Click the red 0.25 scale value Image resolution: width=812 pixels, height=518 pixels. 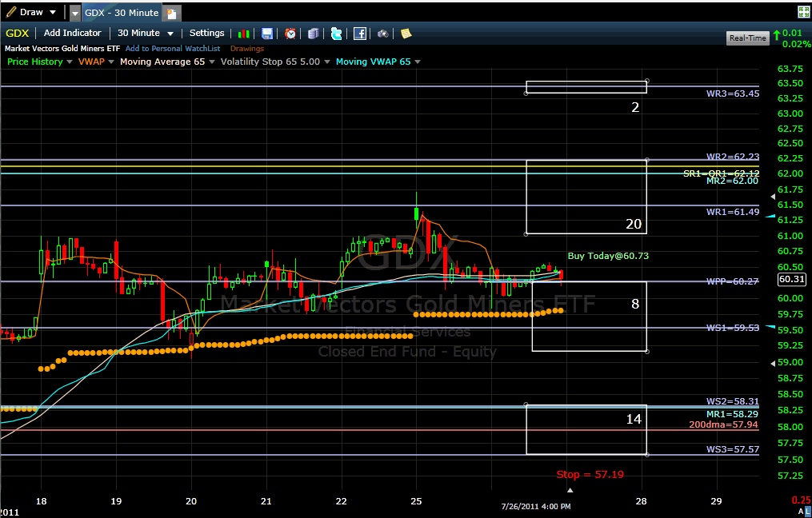click(802, 500)
